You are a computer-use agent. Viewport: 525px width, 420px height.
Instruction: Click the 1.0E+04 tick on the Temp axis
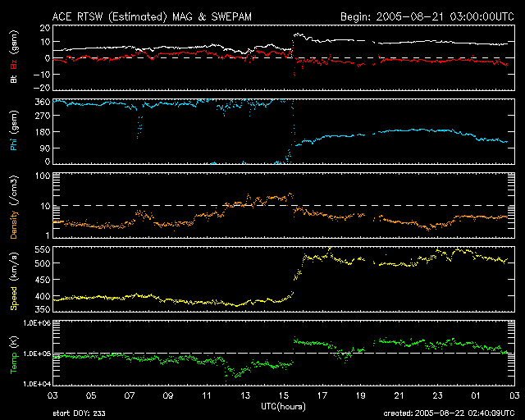[x=37, y=384]
